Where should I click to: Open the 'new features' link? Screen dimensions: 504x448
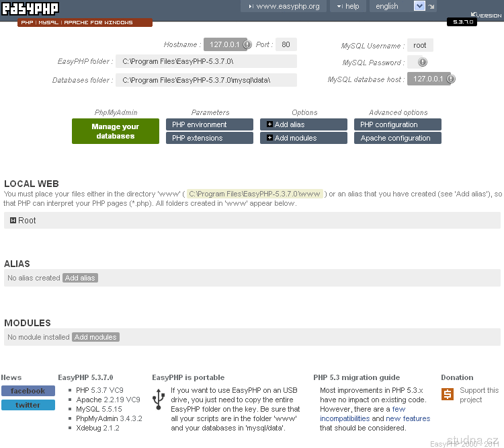(x=408, y=418)
